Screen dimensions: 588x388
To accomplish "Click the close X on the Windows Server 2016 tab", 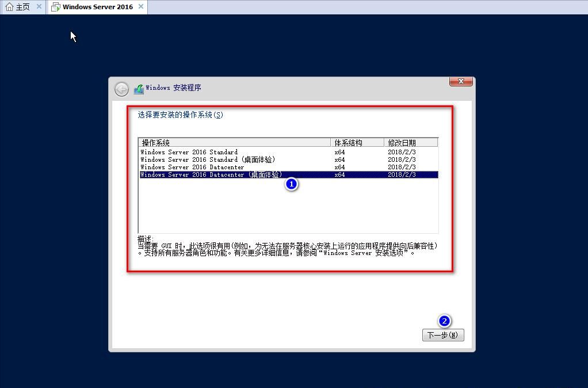I will pyautogui.click(x=140, y=7).
